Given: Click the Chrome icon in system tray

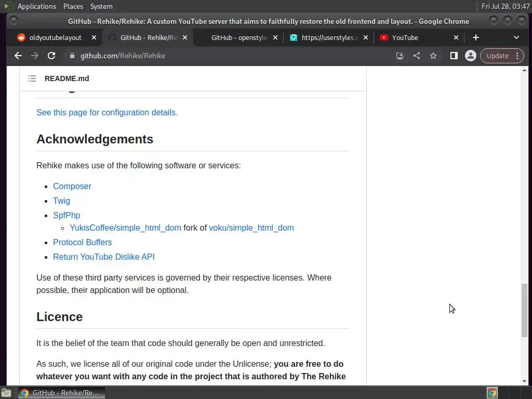Looking at the screenshot, I should (x=493, y=393).
